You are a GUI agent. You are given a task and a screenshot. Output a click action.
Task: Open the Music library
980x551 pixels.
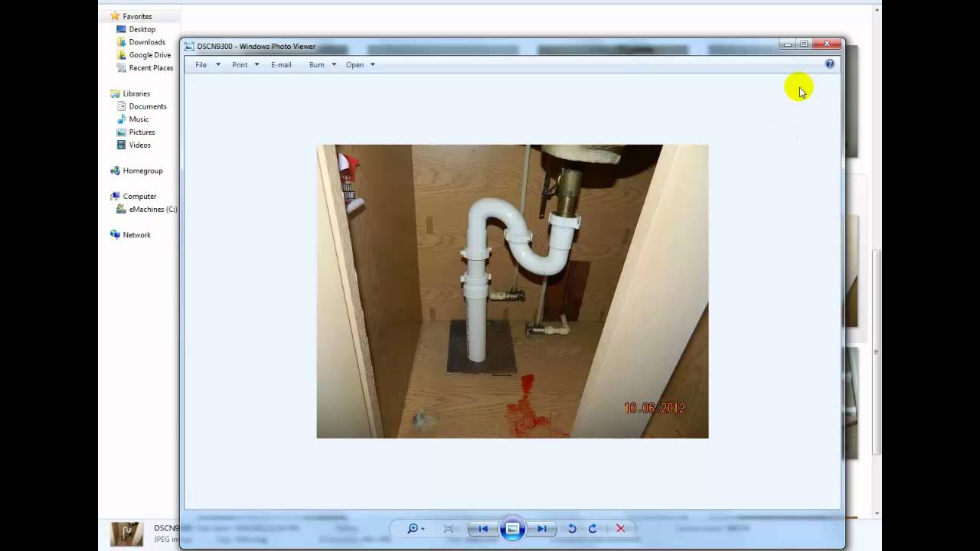[139, 119]
